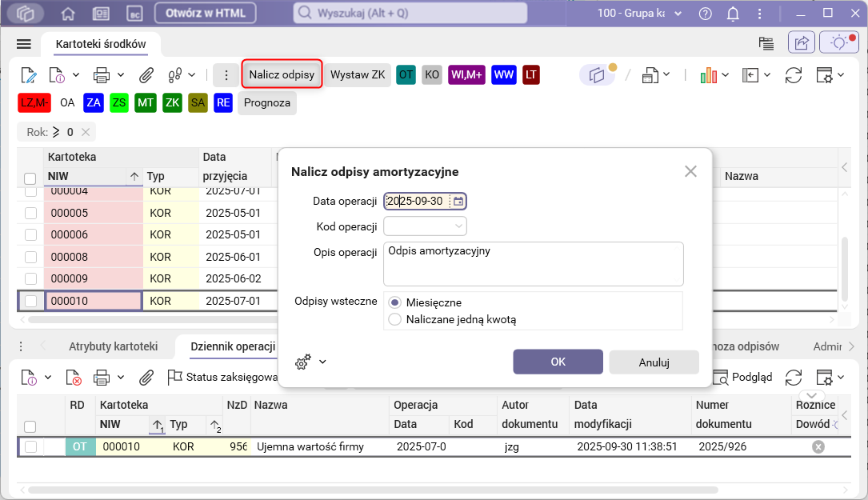
Task: Click the ZA blue tag
Action: 94,103
